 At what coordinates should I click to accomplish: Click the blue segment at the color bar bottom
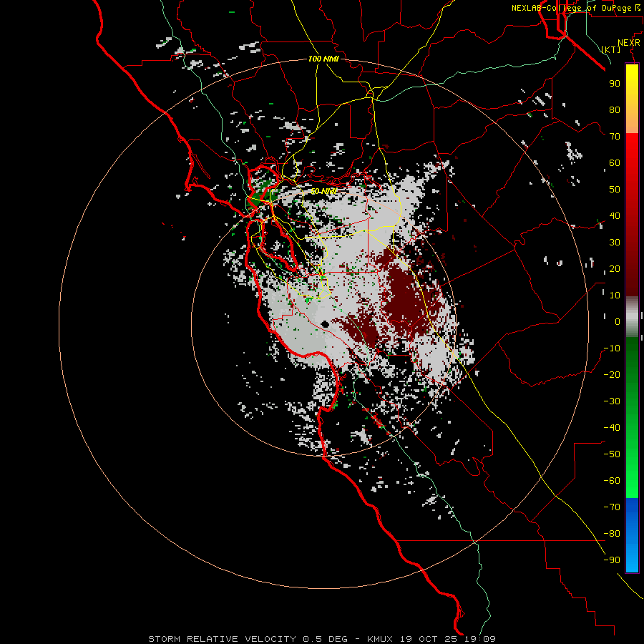pyautogui.click(x=632, y=535)
